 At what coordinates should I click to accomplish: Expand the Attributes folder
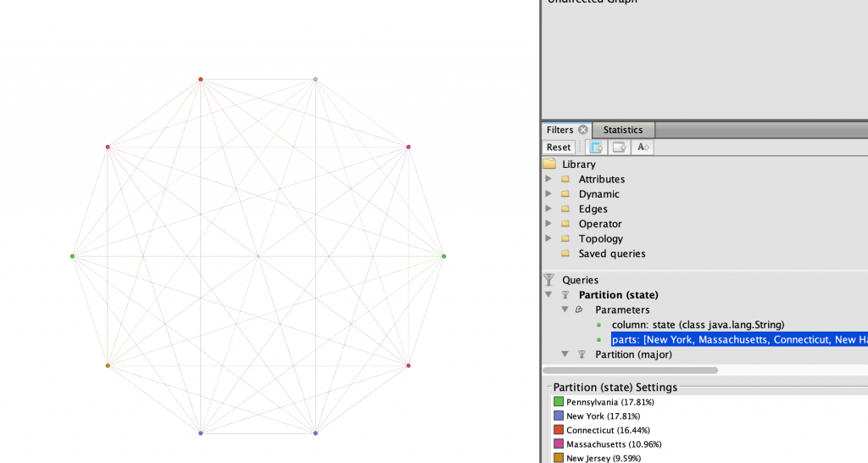point(548,180)
